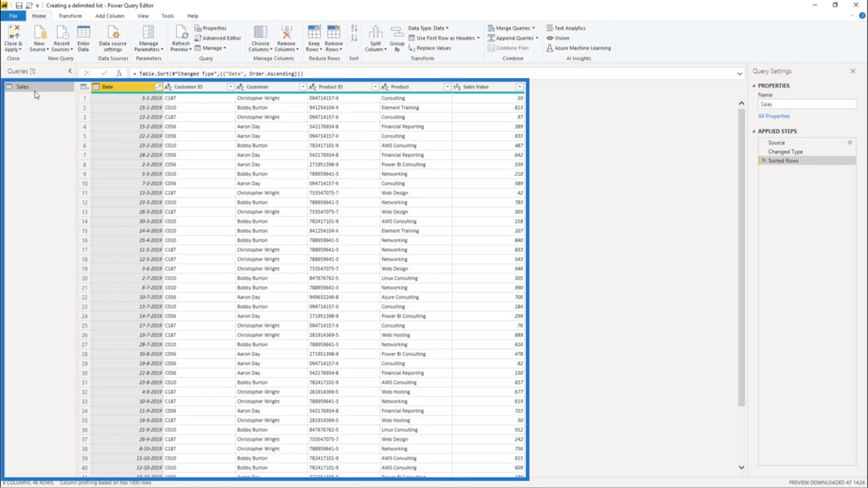Click the Save icon in title bar
The image size is (868, 488).
coord(19,5)
